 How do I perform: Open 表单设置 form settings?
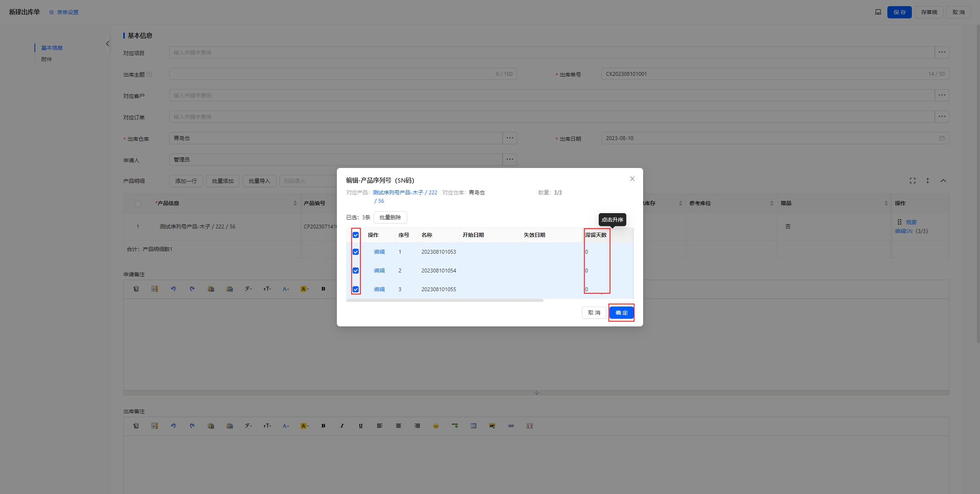coord(64,12)
